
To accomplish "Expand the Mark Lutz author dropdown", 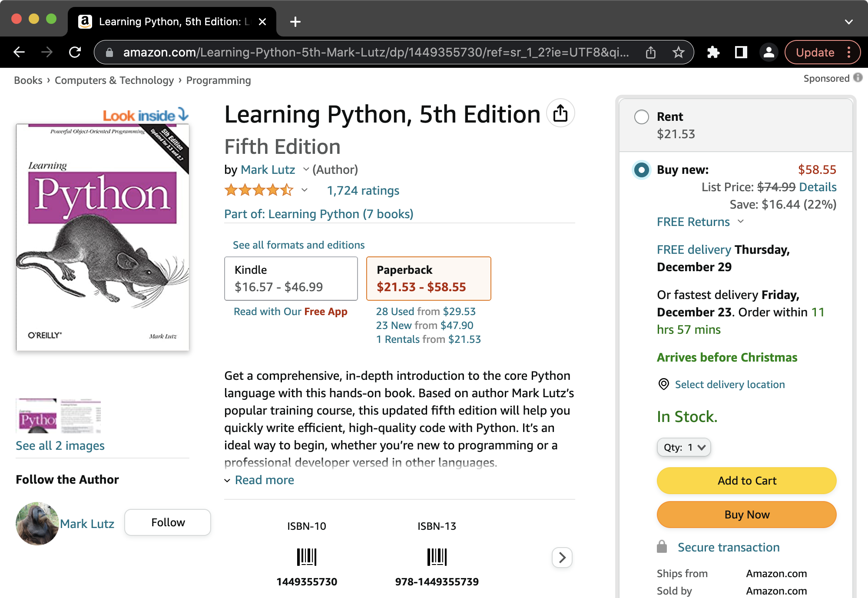I will click(x=306, y=169).
